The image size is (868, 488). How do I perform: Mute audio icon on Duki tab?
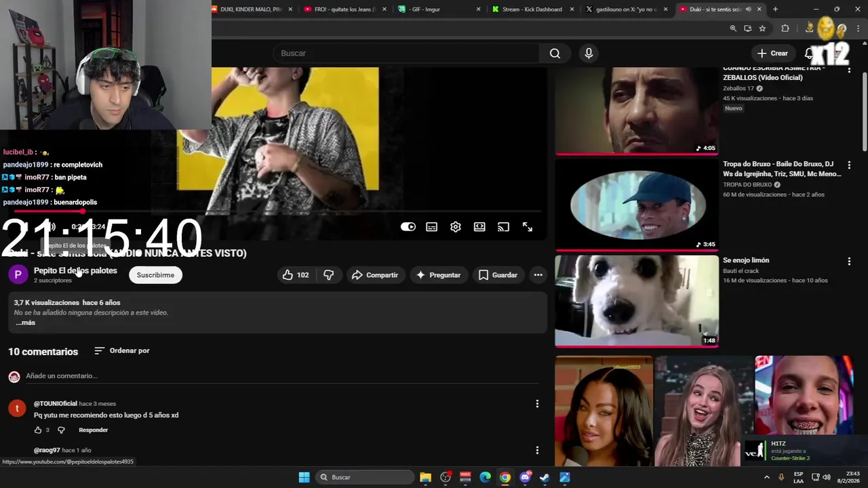[748, 9]
